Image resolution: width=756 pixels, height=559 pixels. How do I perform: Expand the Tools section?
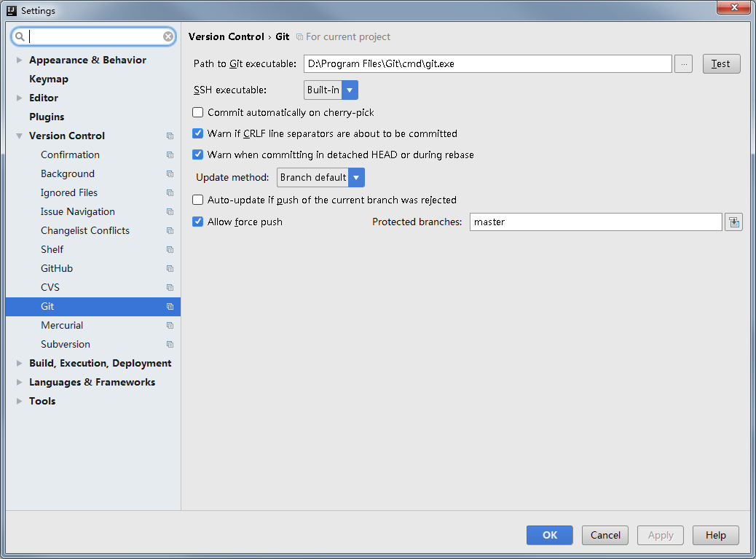[x=19, y=402]
